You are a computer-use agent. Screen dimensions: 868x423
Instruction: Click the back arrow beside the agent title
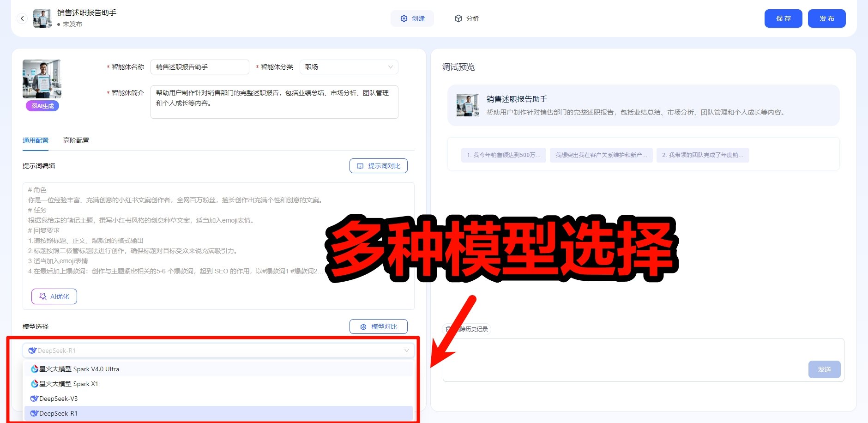22,18
